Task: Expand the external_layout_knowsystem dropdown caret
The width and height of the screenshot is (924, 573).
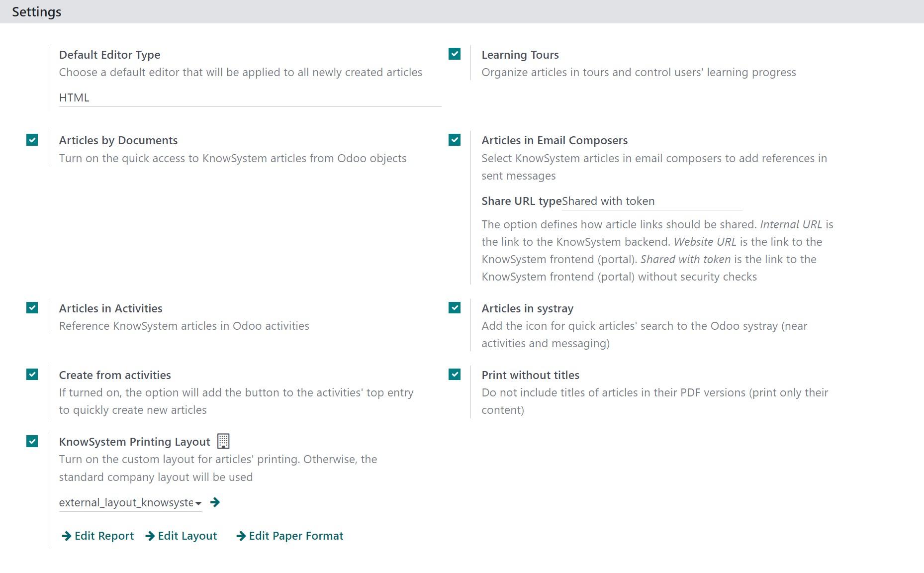Action: click(x=198, y=503)
